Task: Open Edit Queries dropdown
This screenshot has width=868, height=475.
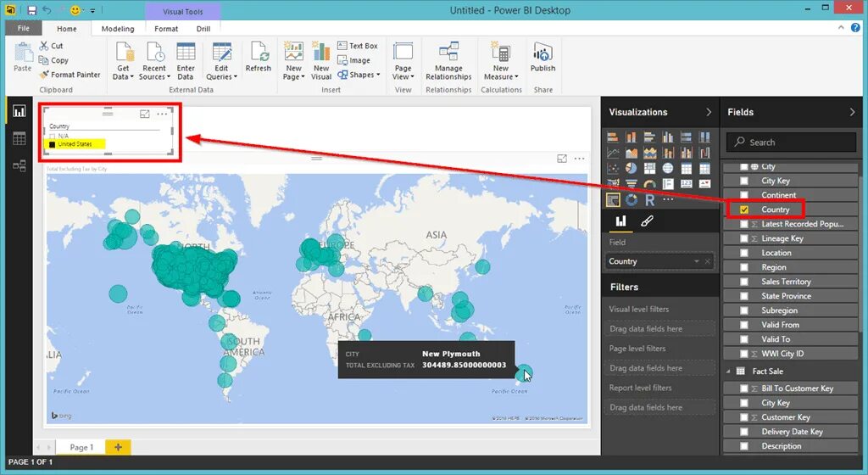Action: 221,61
